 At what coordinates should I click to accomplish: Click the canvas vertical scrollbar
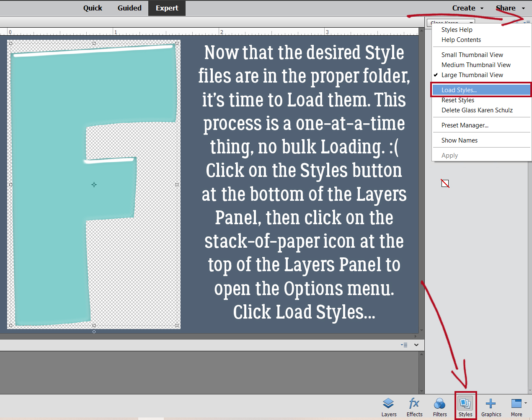point(421,180)
